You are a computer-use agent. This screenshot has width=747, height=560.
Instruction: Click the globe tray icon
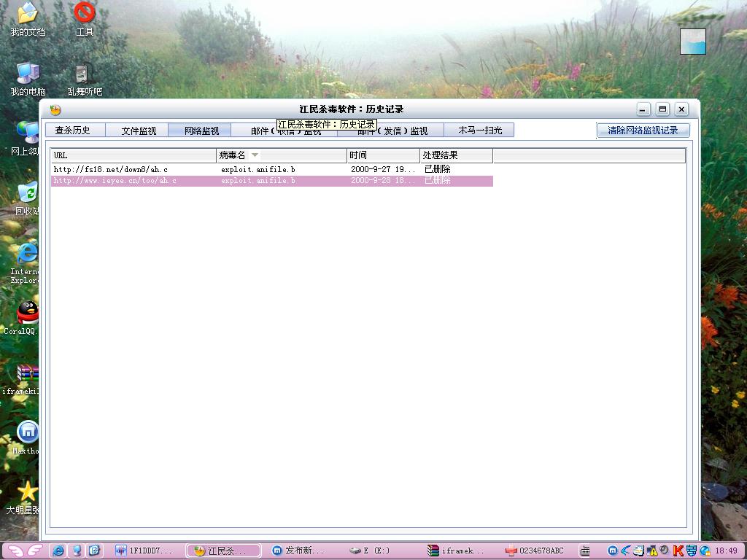pyautogui.click(x=705, y=551)
